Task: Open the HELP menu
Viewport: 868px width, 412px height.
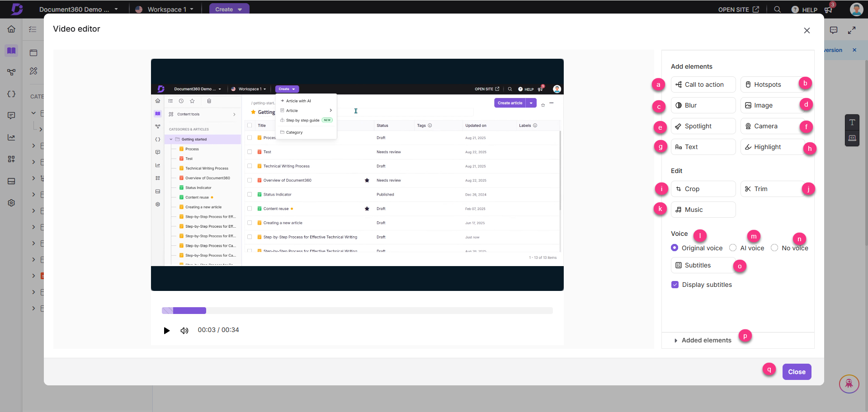Action: pyautogui.click(x=804, y=9)
